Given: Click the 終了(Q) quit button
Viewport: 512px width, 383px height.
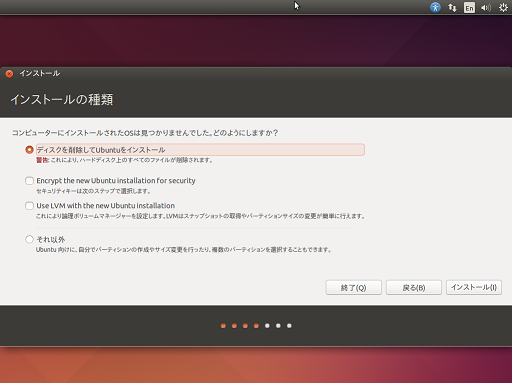Looking at the screenshot, I should coord(354,287).
